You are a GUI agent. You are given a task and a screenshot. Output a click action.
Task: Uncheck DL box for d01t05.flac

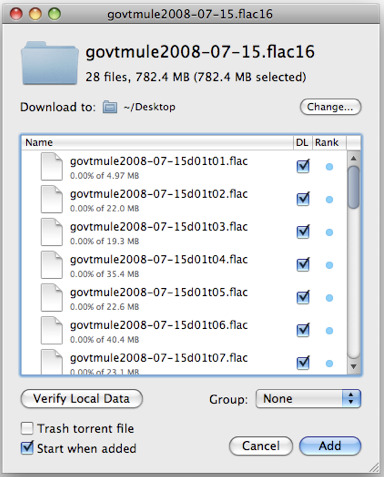[303, 297]
